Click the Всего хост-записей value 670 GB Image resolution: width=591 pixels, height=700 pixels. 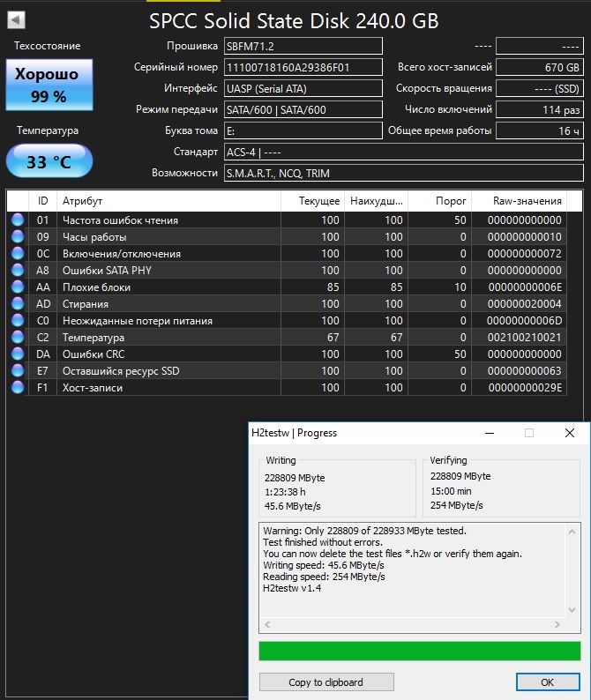coord(540,67)
